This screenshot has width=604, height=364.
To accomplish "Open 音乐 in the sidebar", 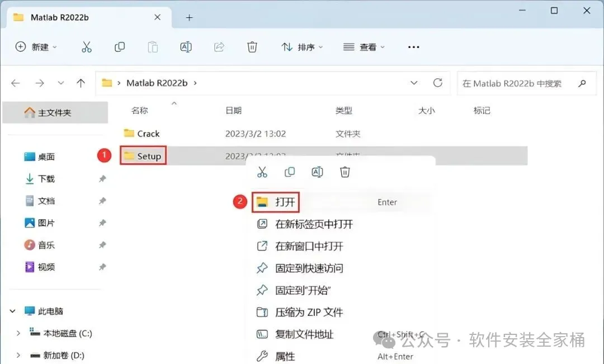I will [40, 245].
